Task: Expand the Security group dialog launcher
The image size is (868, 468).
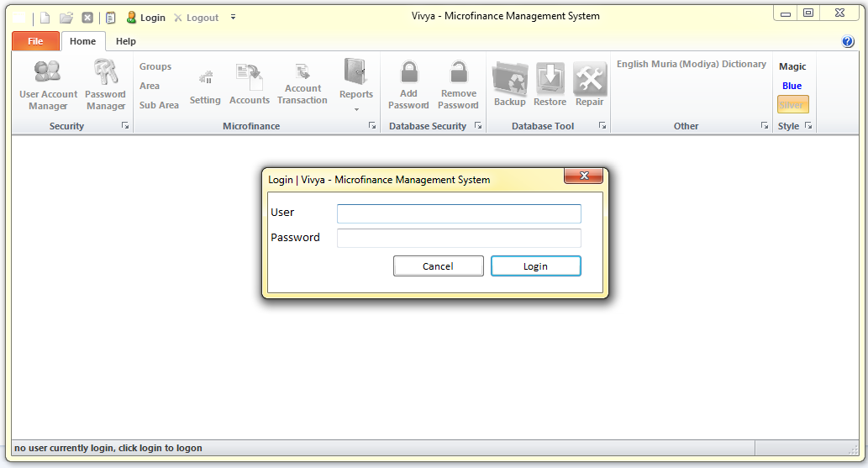Action: 125,126
